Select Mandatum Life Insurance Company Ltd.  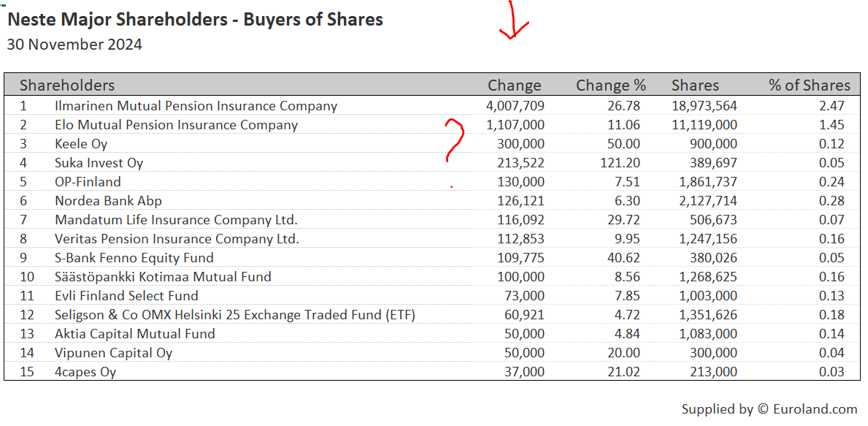pyautogui.click(x=176, y=220)
